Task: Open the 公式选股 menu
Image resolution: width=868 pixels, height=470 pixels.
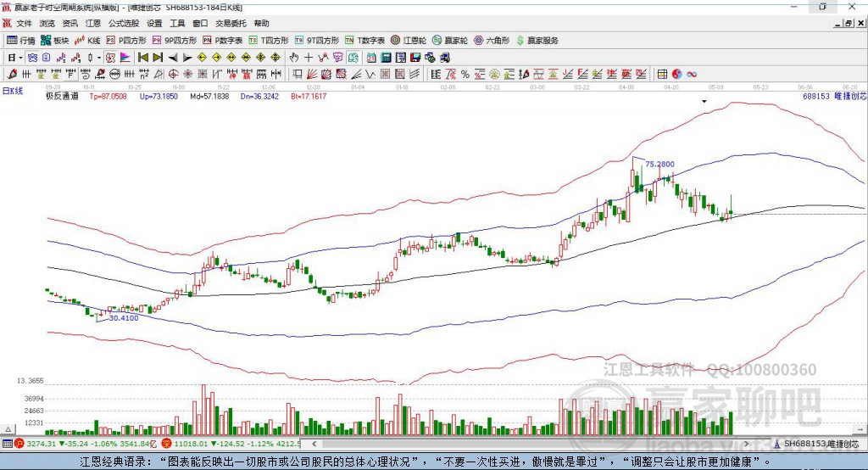Action: (124, 23)
